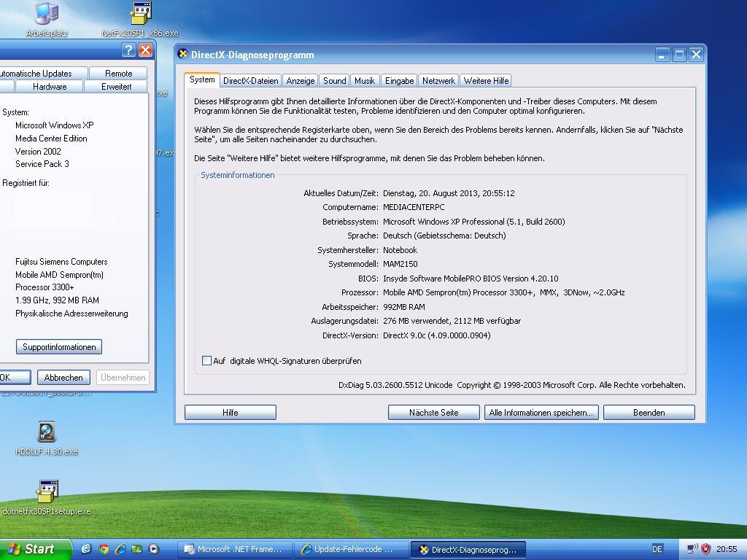Click the Beenden button
Screen dimensions: 747x560
(x=649, y=413)
